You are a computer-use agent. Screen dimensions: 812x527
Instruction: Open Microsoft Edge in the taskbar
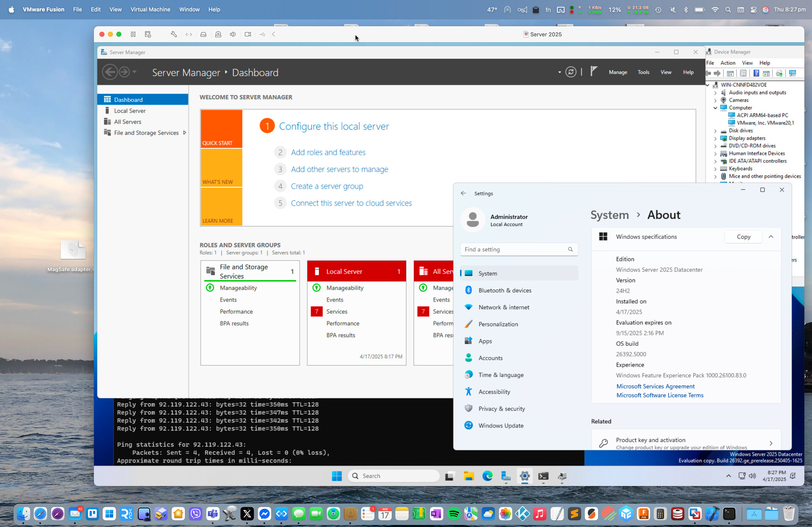487,476
